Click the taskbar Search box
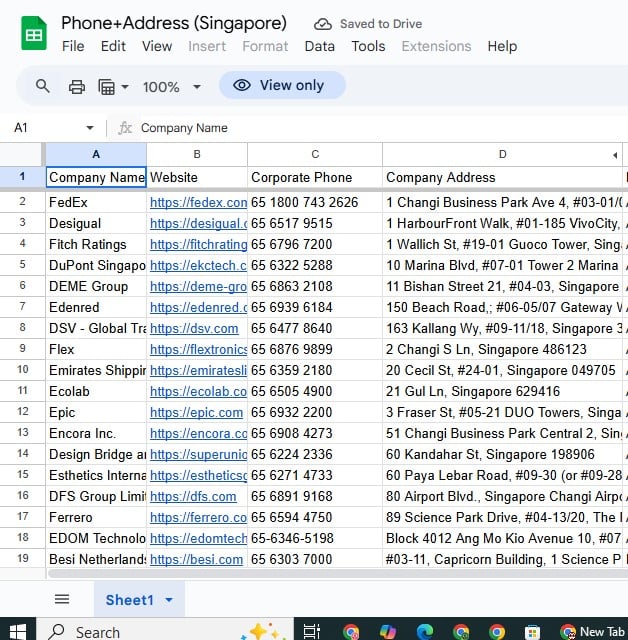Screen dimensions: 628x640 click(x=165, y=631)
